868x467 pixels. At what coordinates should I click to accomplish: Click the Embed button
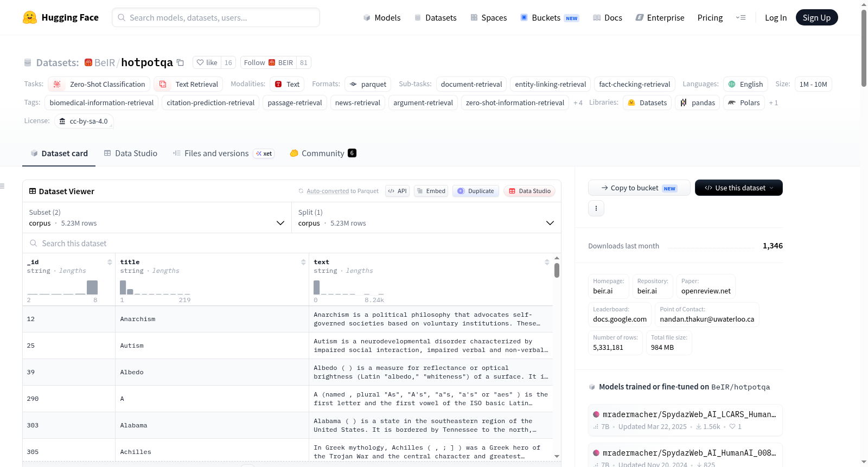[x=431, y=191]
